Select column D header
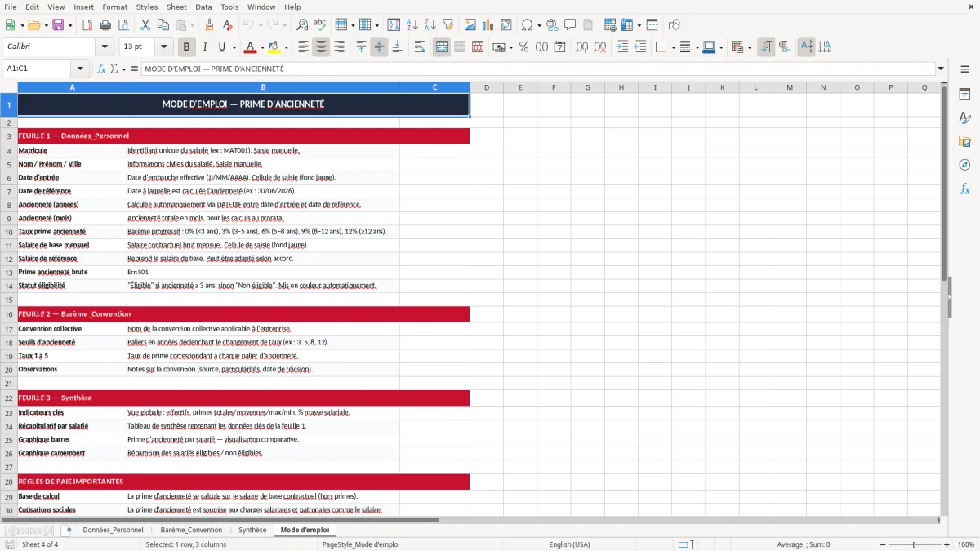 coord(487,87)
